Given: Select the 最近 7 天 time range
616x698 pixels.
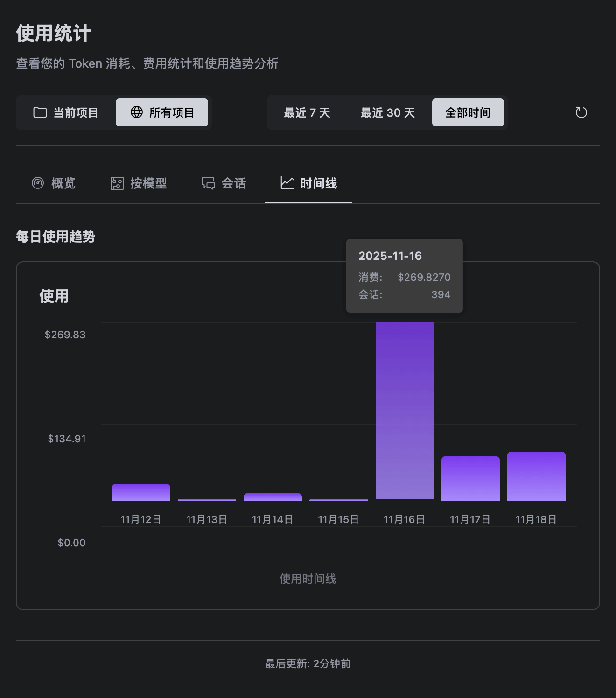Looking at the screenshot, I should coord(307,113).
